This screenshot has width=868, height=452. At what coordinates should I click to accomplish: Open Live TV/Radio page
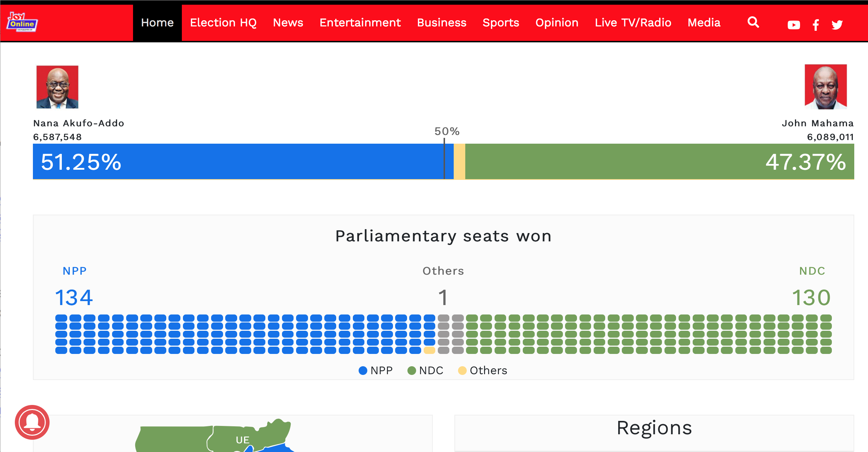click(633, 23)
